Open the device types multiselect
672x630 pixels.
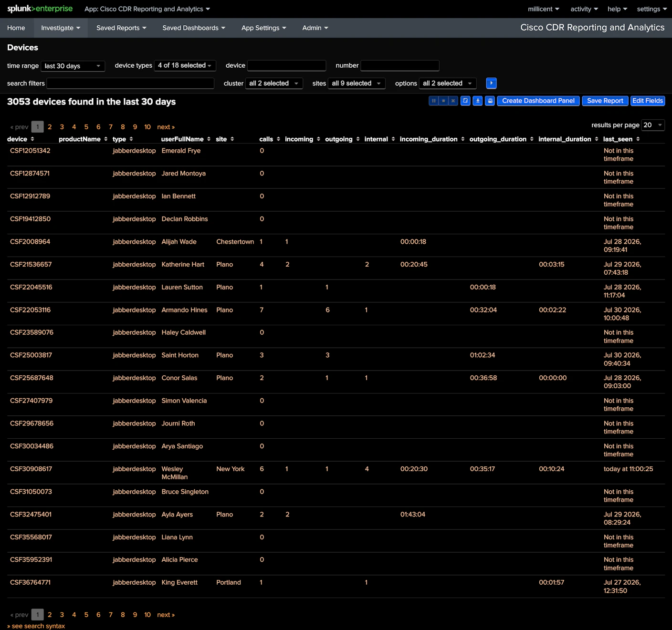[x=185, y=65]
